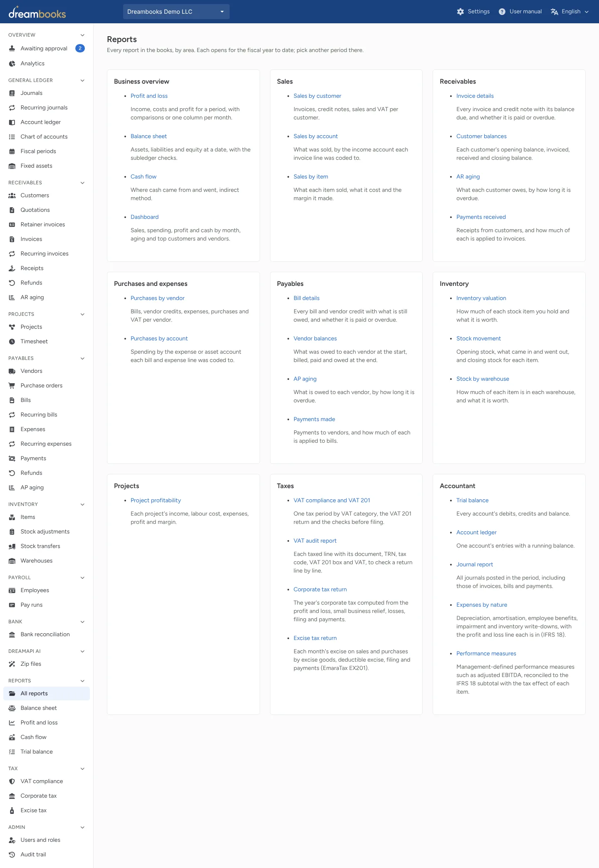Click the Analytics pie chart icon
This screenshot has width=599, height=868.
click(12, 63)
